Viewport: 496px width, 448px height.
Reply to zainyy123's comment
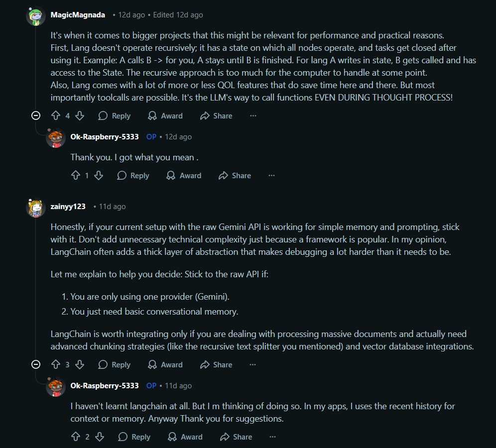[x=115, y=364]
